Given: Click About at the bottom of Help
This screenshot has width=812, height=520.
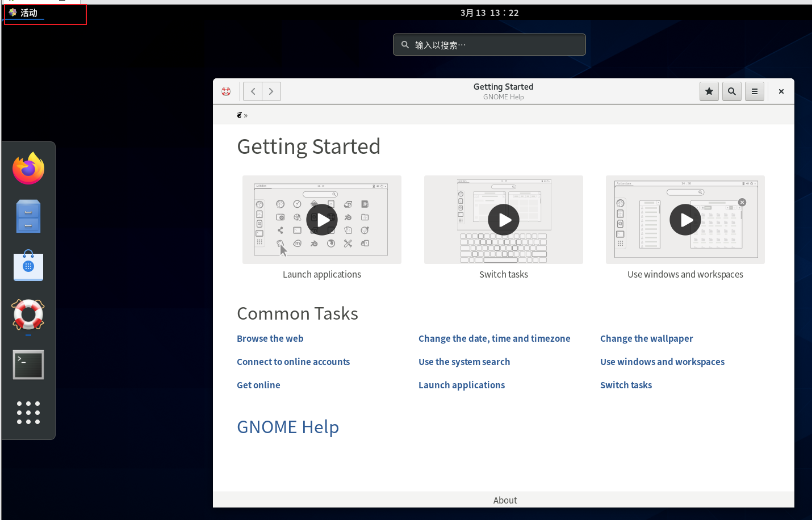Looking at the screenshot, I should tap(504, 500).
